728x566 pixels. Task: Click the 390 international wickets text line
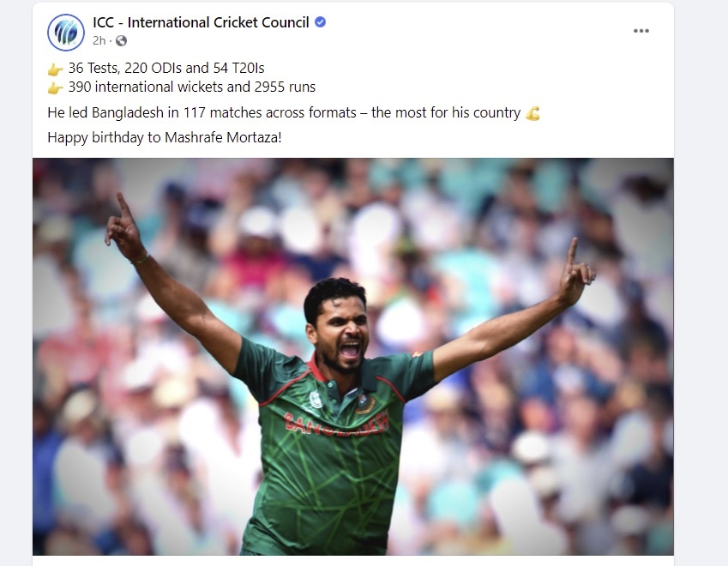[192, 87]
